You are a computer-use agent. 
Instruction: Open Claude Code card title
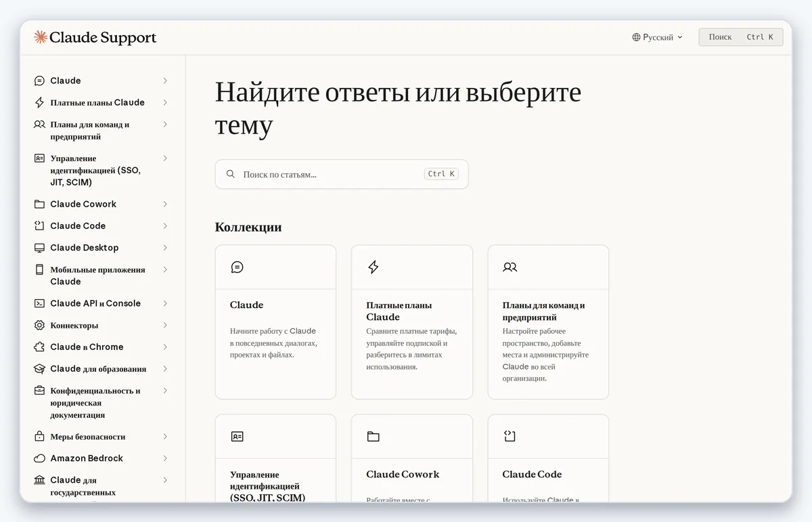tap(532, 474)
